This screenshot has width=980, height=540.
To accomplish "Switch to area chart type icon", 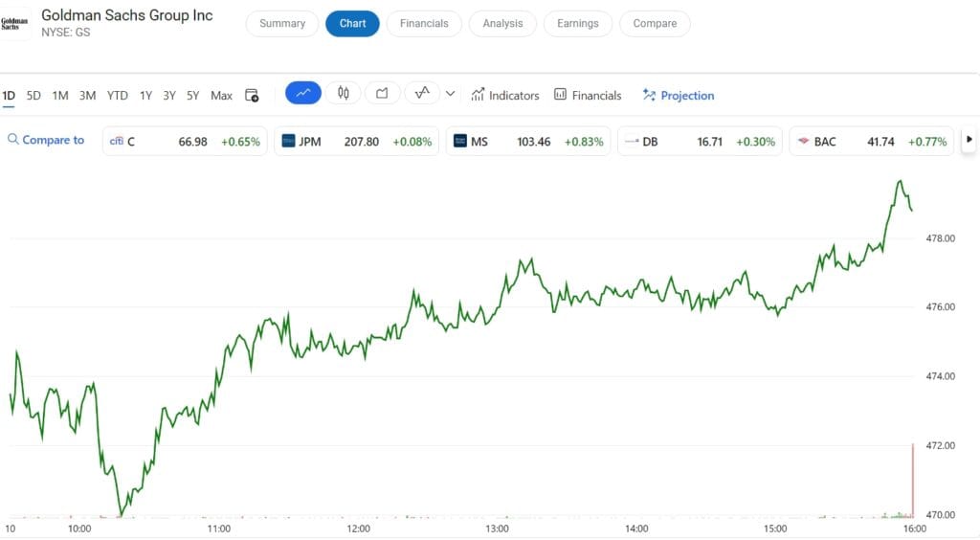I will point(382,93).
